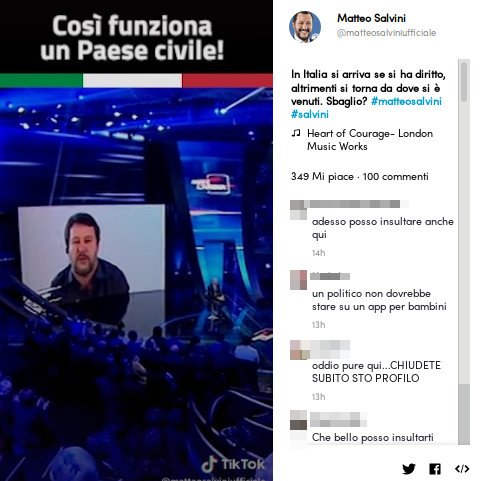
Task: Click the 'CHIUDETE SUBITO STO PROFILO' comment
Action: coord(376,372)
